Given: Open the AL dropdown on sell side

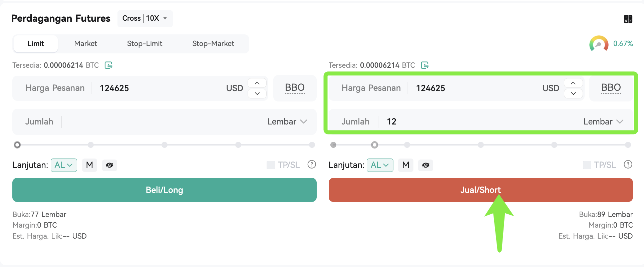Looking at the screenshot, I should click(380, 165).
